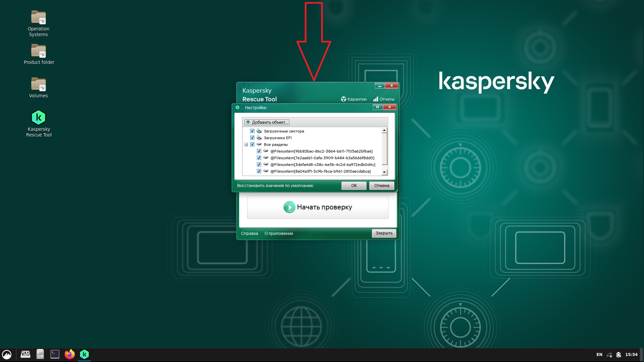644x362 pixels.
Task: Click the show-desktop keyboard icon in taskbar
Action: click(25, 354)
